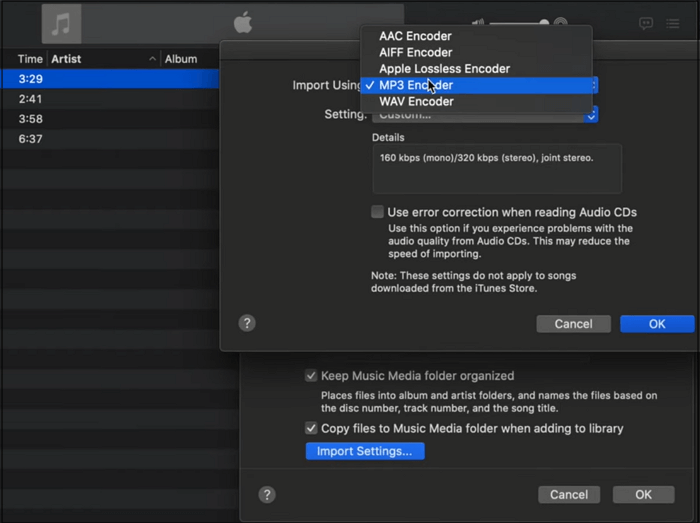The image size is (700, 523).
Task: Click blue OK in Import Settings dialog
Action: (656, 324)
